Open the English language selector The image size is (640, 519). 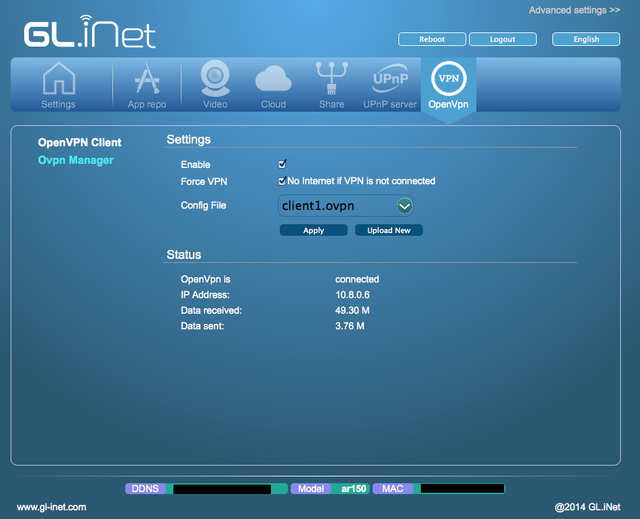click(x=586, y=39)
